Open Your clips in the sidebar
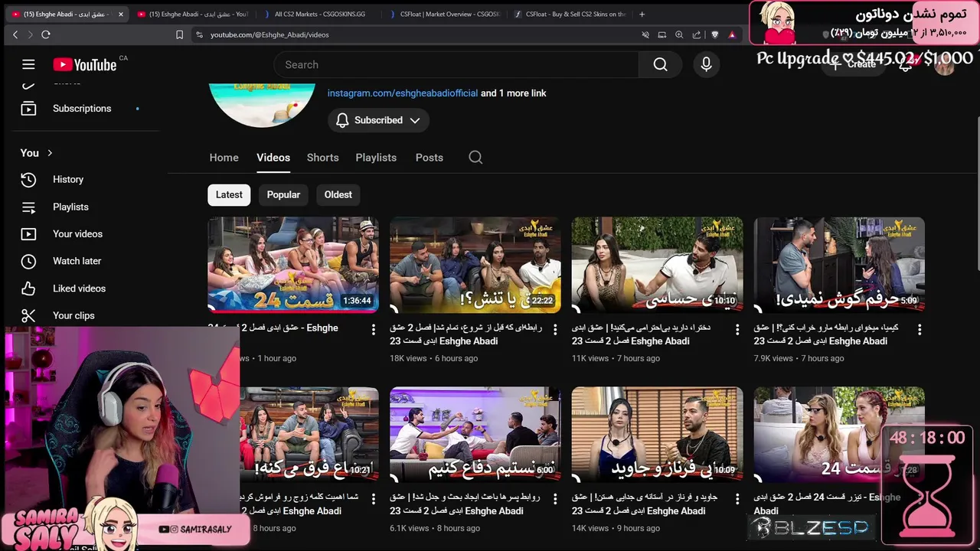The height and width of the screenshot is (551, 980). pos(73,315)
